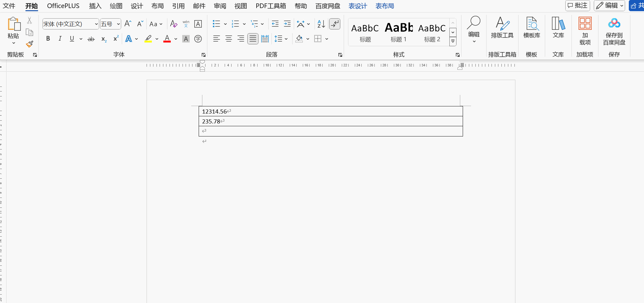Toggle Bold formatting
The height and width of the screenshot is (303, 644).
(48, 39)
